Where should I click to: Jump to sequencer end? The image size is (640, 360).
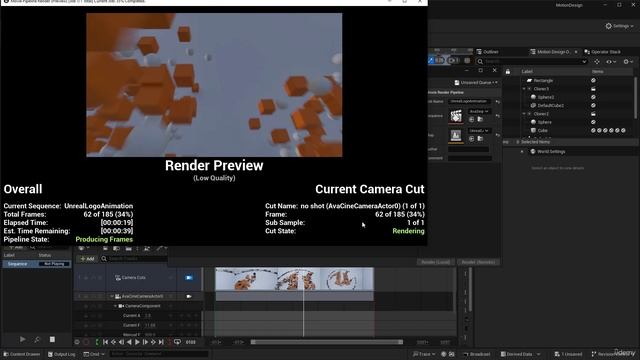[161, 342]
